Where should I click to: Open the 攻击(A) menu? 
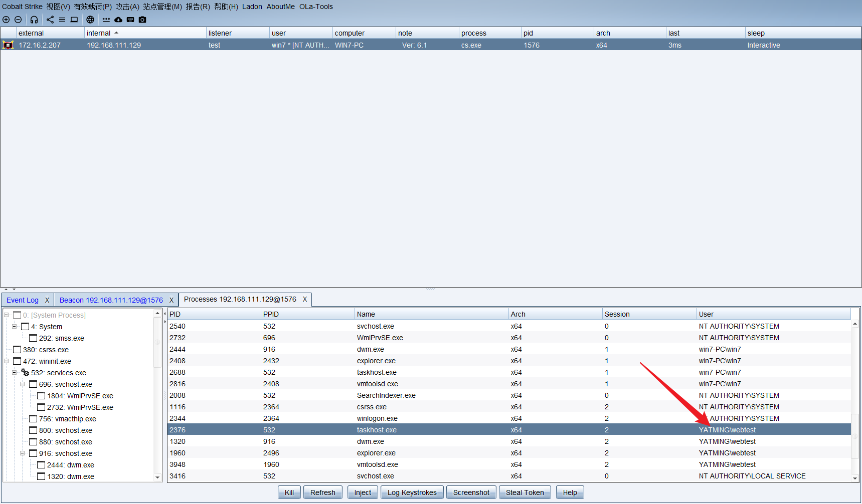[127, 7]
